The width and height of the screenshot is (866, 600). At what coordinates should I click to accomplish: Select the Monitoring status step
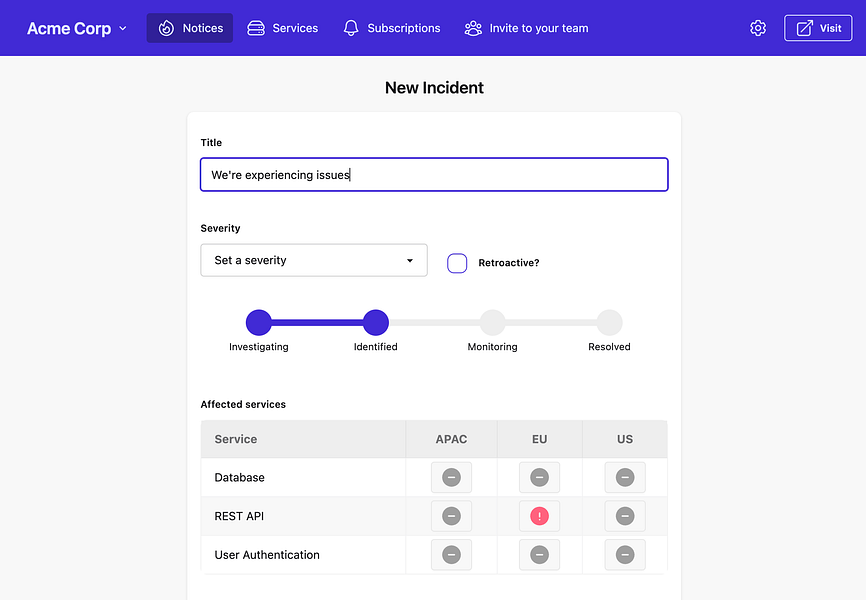click(492, 323)
